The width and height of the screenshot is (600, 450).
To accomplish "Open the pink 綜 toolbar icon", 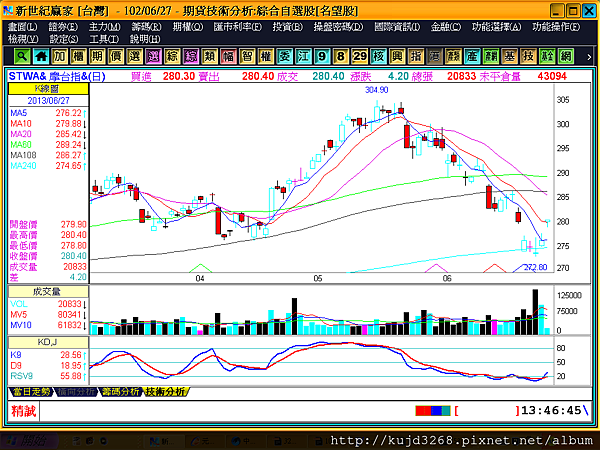I will [191, 57].
